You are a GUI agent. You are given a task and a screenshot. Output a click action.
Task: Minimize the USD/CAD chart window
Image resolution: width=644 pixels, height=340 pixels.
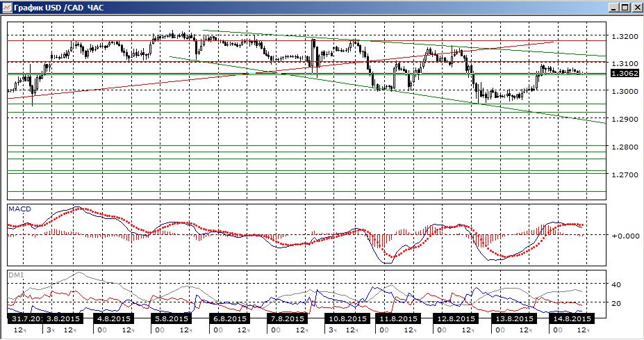pyautogui.click(x=613, y=7)
